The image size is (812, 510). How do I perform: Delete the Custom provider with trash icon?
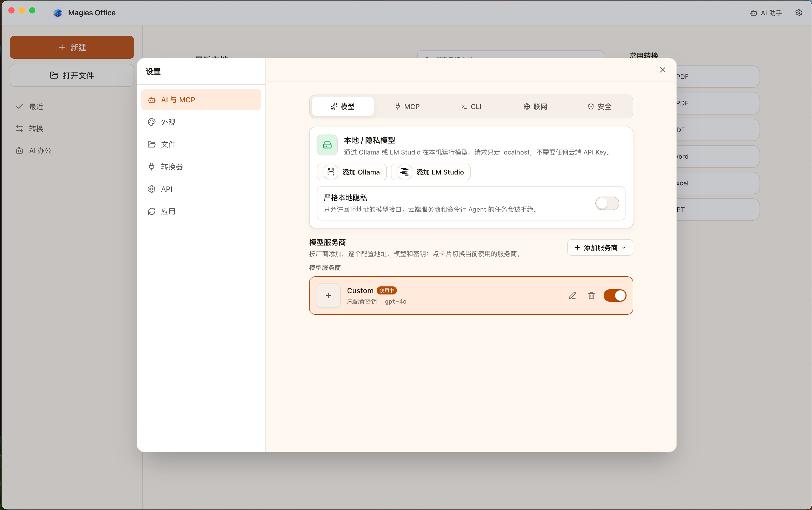[x=591, y=296]
